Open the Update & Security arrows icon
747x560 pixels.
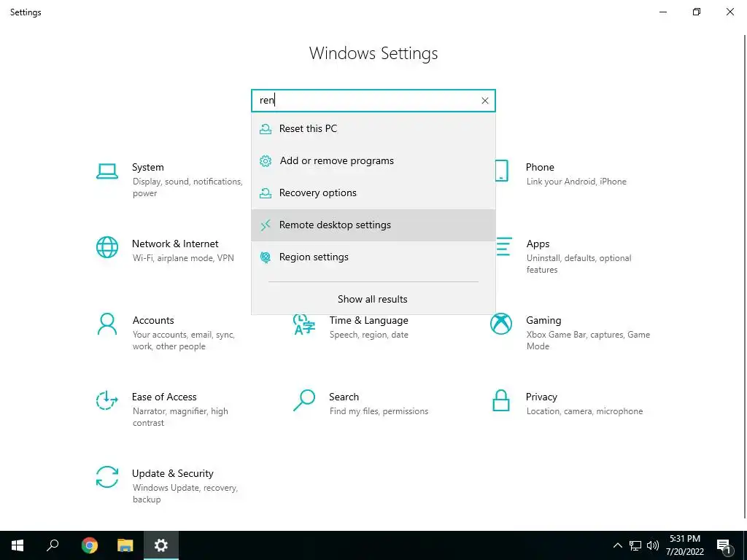coord(107,477)
